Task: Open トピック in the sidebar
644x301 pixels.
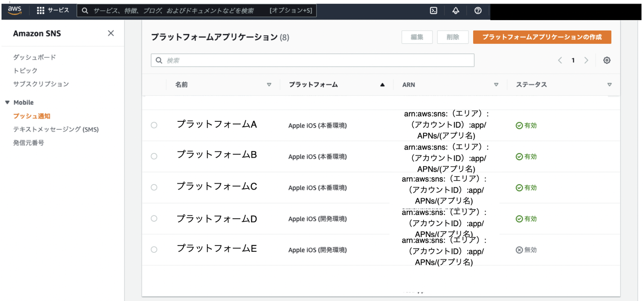Action: [x=25, y=71]
